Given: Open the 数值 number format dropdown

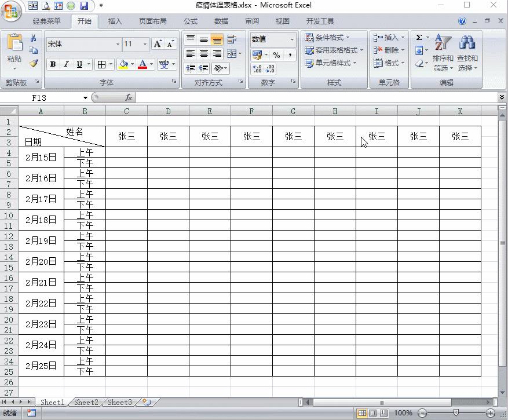Looking at the screenshot, I should (292, 39).
